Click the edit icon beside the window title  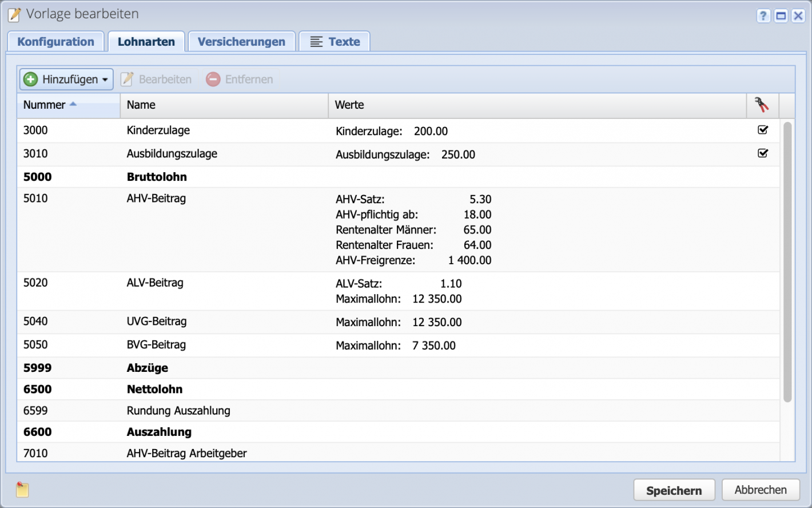tap(15, 14)
